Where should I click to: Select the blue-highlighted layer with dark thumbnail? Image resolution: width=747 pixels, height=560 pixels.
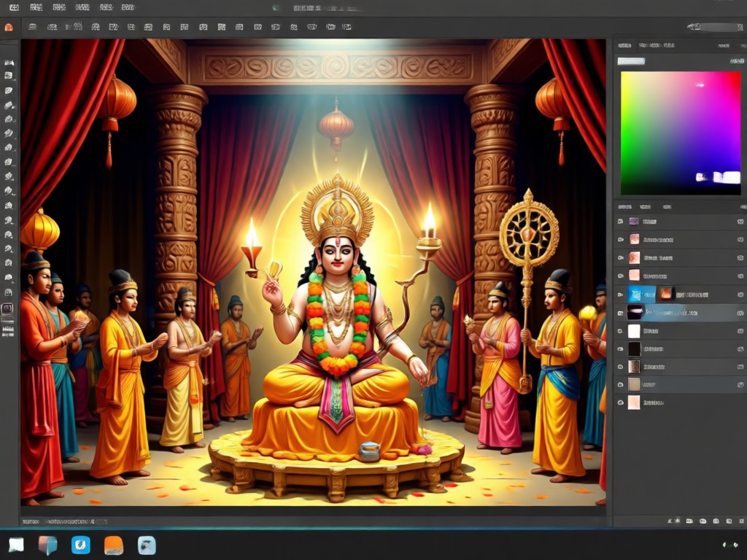(681, 313)
